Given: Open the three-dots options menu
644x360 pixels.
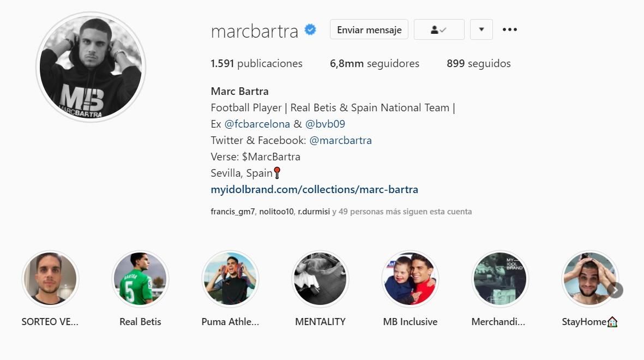Looking at the screenshot, I should (x=510, y=29).
